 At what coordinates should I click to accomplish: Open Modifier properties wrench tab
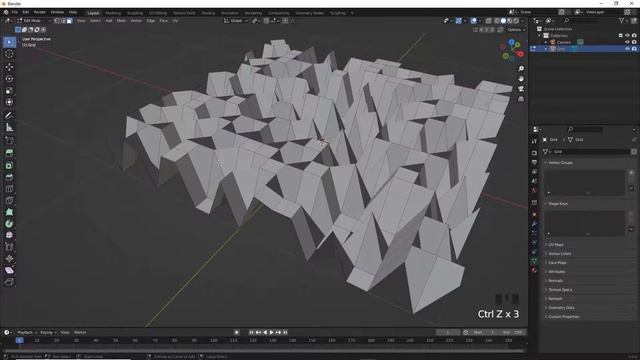[x=534, y=224]
